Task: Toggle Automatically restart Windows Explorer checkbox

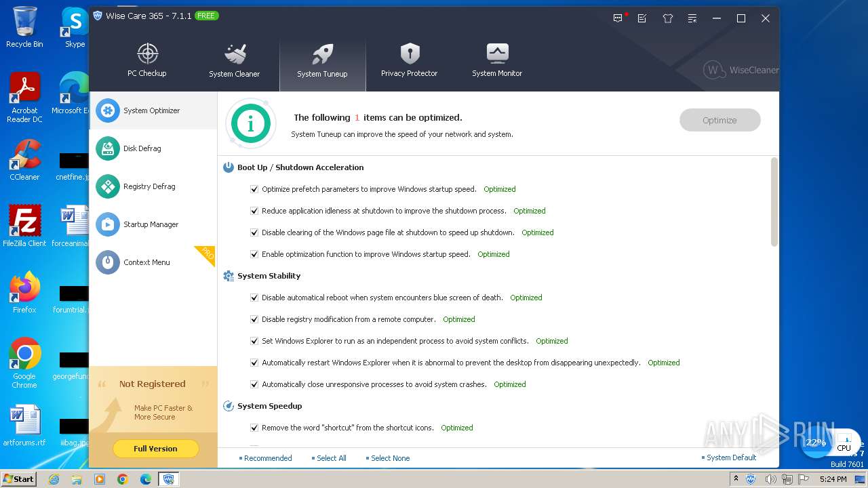Action: point(254,363)
